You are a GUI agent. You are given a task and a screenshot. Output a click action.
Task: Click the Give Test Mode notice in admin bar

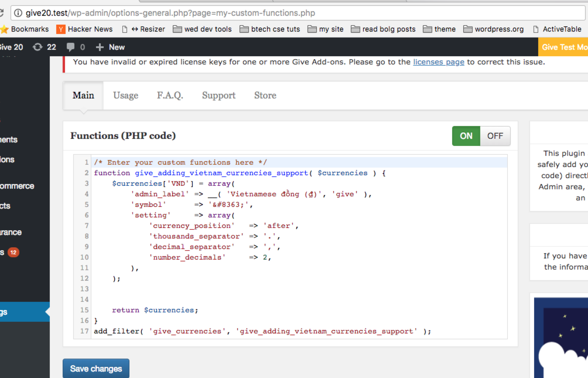(x=563, y=47)
